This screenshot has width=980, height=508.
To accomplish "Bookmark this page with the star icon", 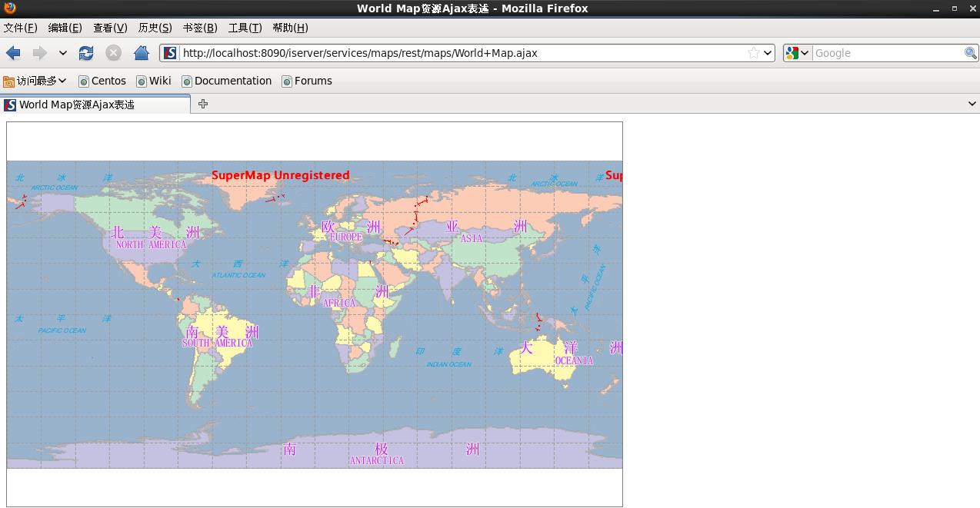I will click(x=754, y=53).
